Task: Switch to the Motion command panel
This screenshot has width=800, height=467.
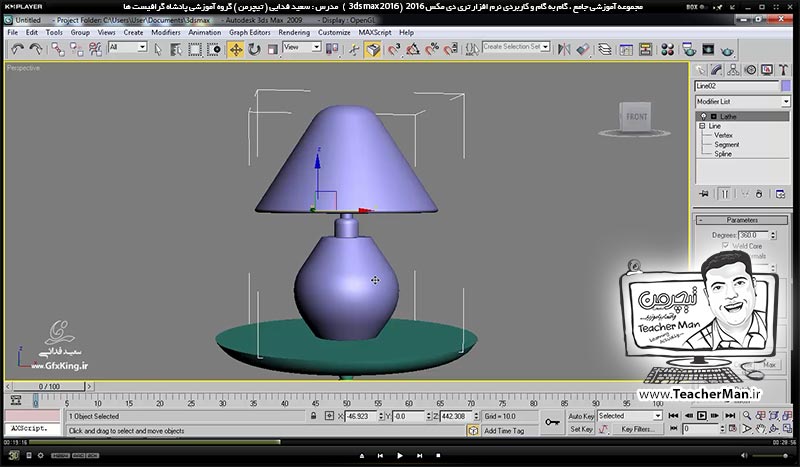Action: click(x=750, y=70)
